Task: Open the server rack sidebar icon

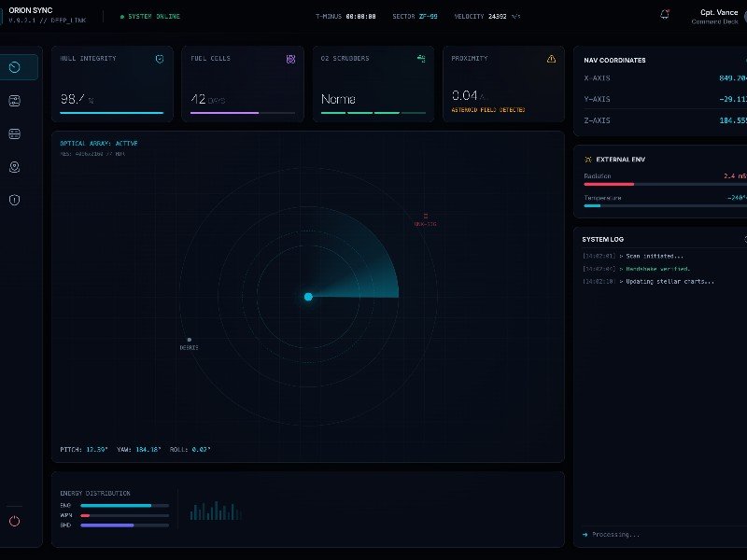Action: point(15,134)
